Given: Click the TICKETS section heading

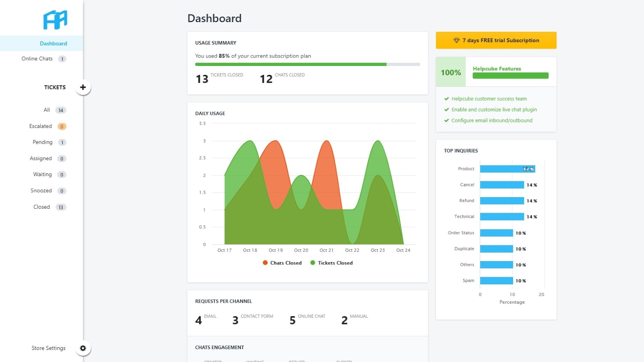Looking at the screenshot, I should [x=55, y=87].
